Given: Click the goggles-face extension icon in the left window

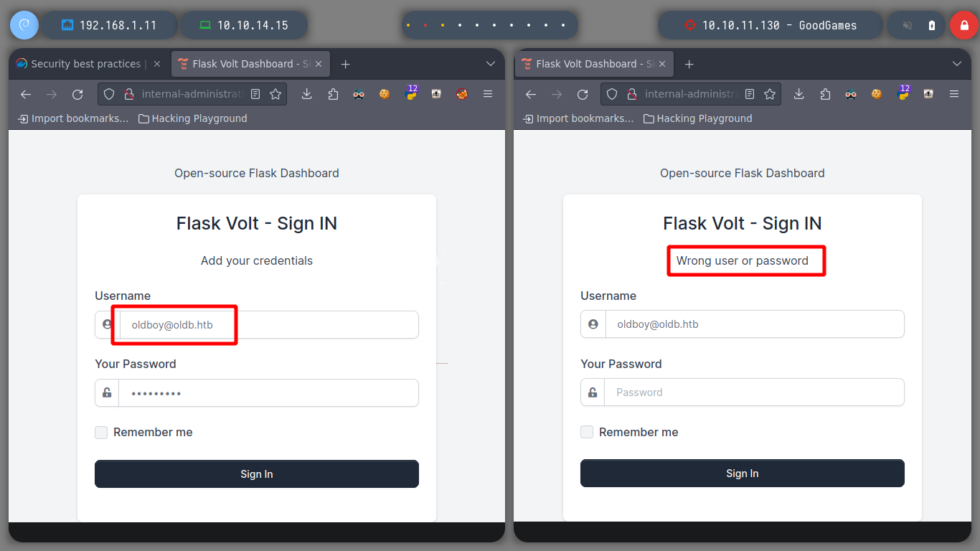Looking at the screenshot, I should click(359, 94).
